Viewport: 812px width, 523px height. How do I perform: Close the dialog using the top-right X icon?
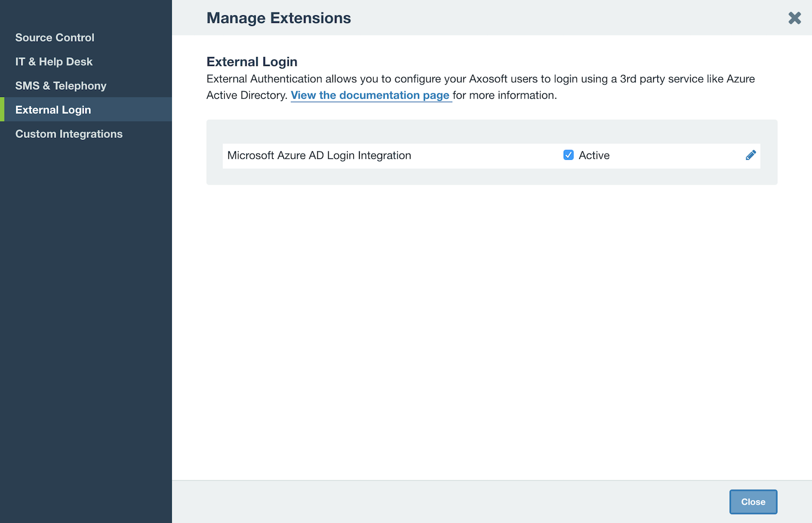click(794, 17)
